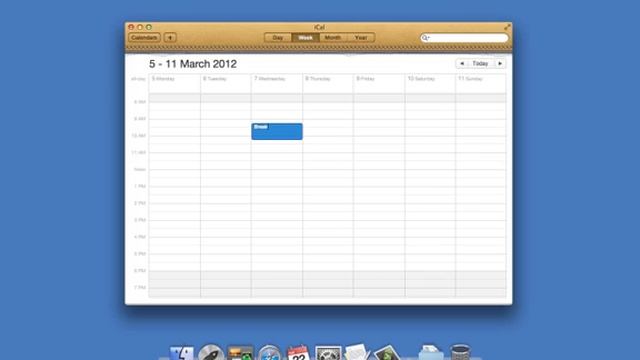The width and height of the screenshot is (640, 360).
Task: Add a new event with the plus button
Action: click(170, 38)
